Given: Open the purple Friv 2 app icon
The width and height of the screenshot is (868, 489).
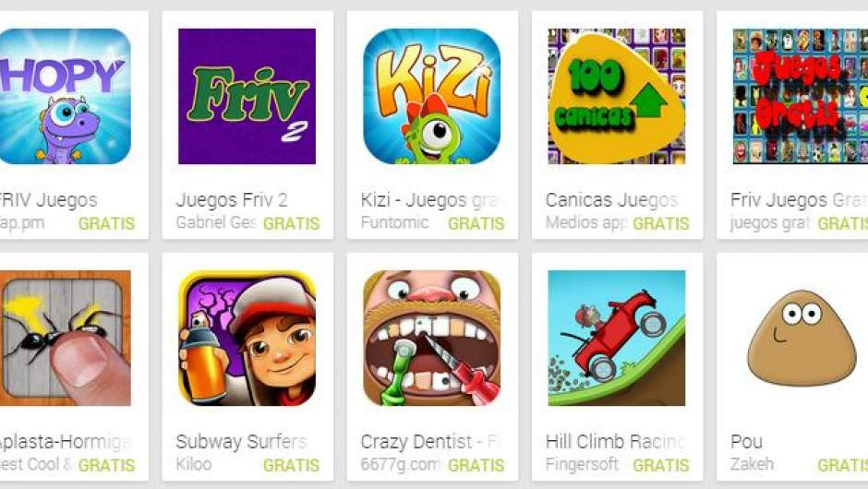Looking at the screenshot, I should (x=247, y=96).
